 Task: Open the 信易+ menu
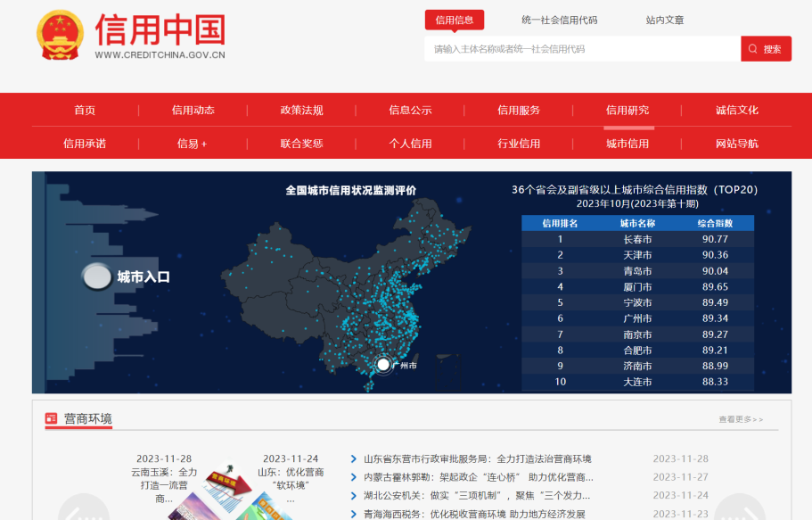(x=193, y=144)
